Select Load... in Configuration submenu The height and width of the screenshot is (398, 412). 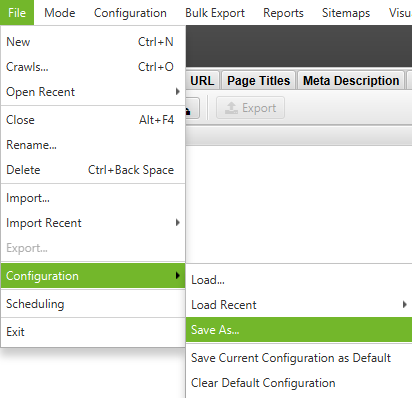click(299, 280)
